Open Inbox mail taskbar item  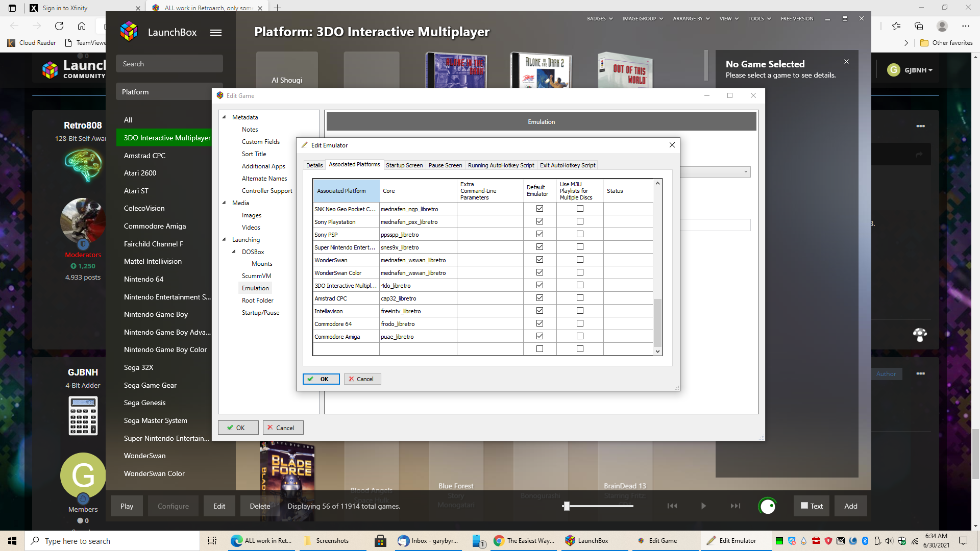coord(429,541)
